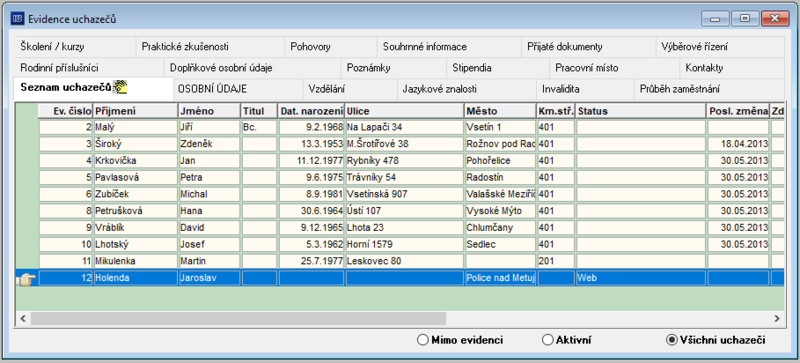Click the Posl. změna column header

(x=738, y=111)
